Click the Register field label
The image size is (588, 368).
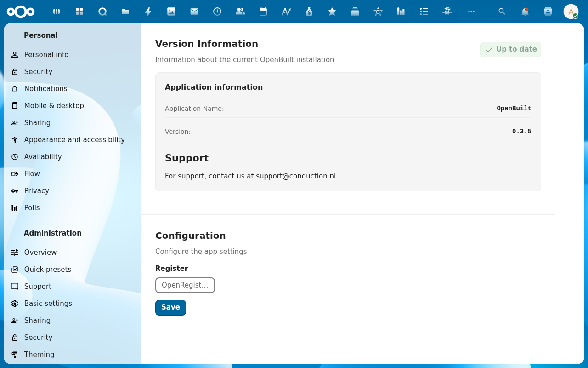coord(172,269)
